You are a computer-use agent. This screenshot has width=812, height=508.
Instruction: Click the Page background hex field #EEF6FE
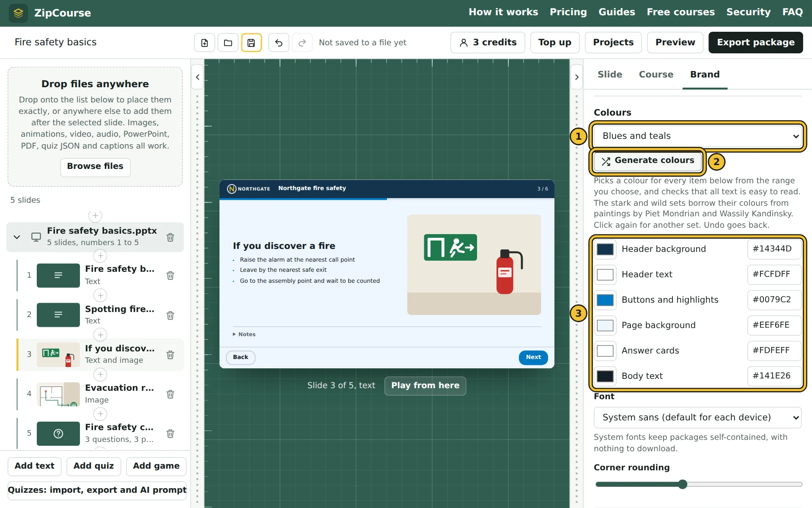point(774,325)
